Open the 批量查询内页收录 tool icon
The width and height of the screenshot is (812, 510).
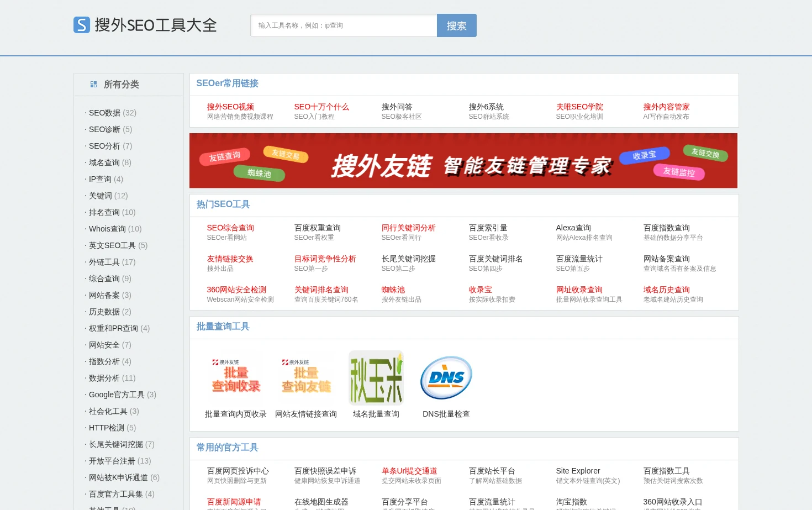(236, 378)
